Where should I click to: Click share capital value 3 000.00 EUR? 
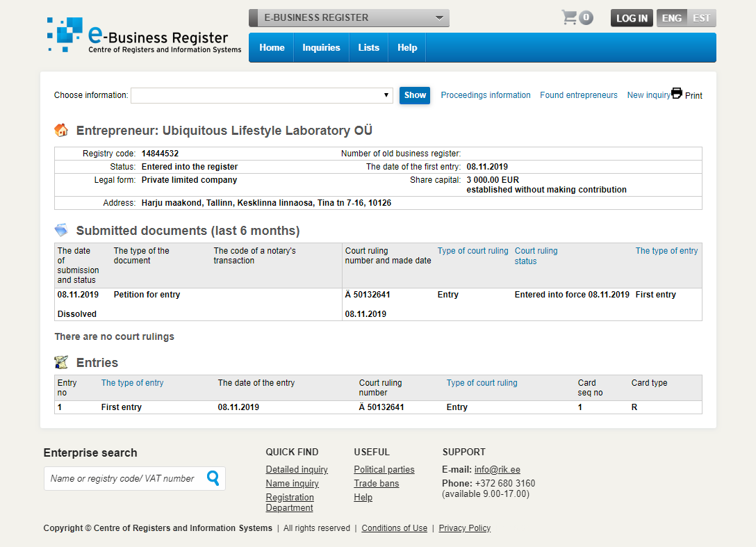(493, 180)
